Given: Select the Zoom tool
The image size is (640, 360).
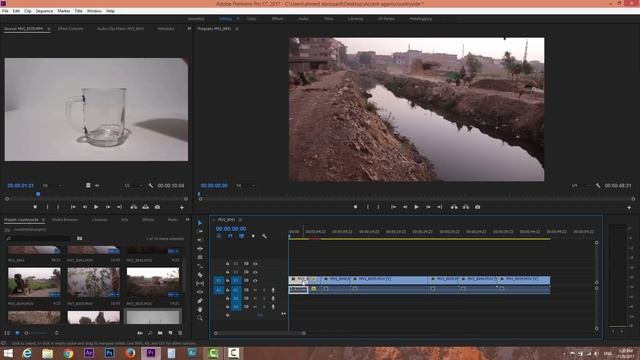Looking at the screenshot, I should click(200, 318).
